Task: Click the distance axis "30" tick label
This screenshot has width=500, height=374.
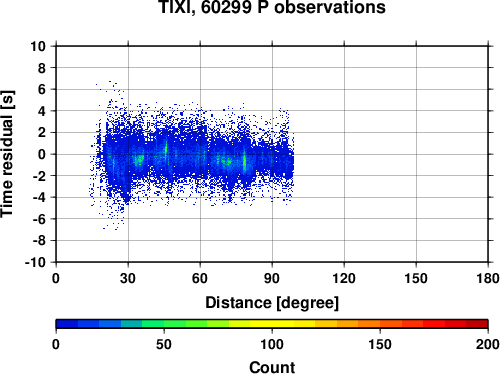Action: click(x=128, y=278)
